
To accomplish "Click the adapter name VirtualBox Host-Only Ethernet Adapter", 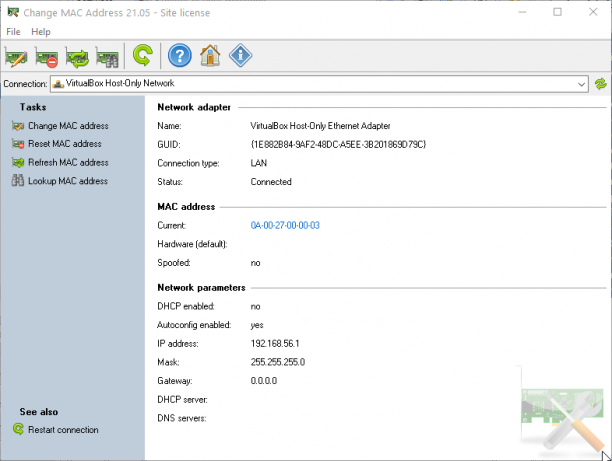I will 320,126.
